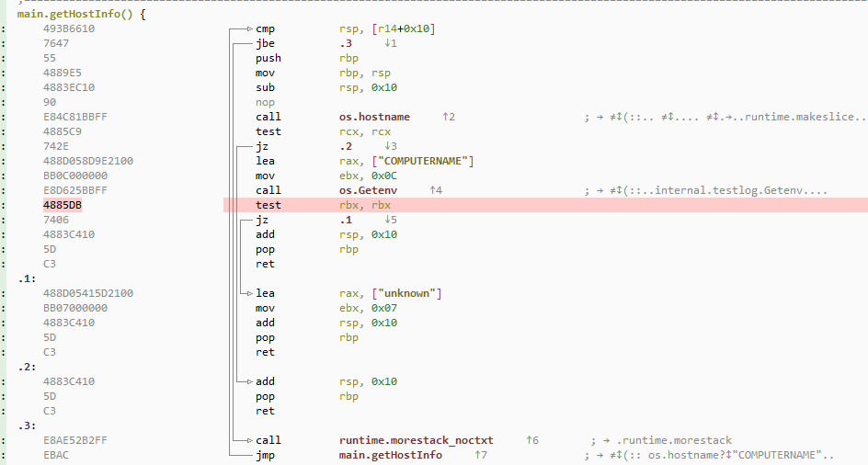Follow the jmp main.getHostInfo target
The width and height of the screenshot is (868, 465).
[390, 455]
